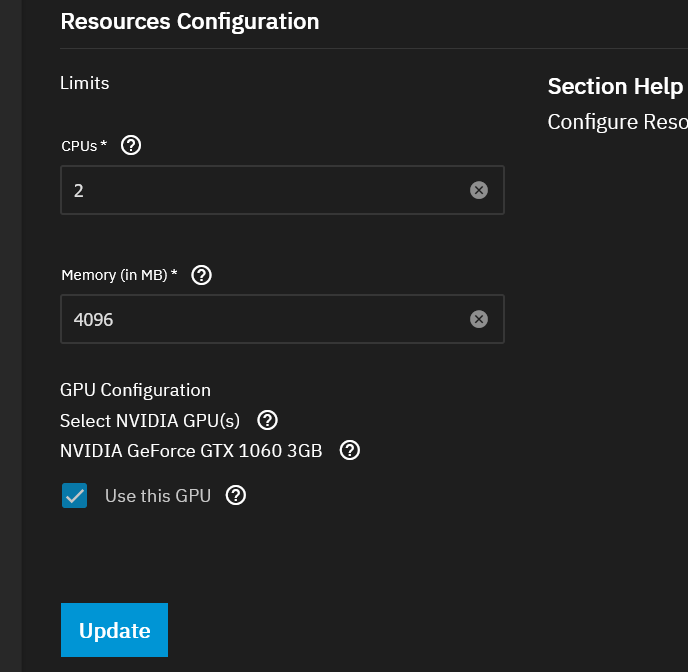Click the 'Use this GPU' label text
This screenshot has width=688, height=672.
point(157,495)
